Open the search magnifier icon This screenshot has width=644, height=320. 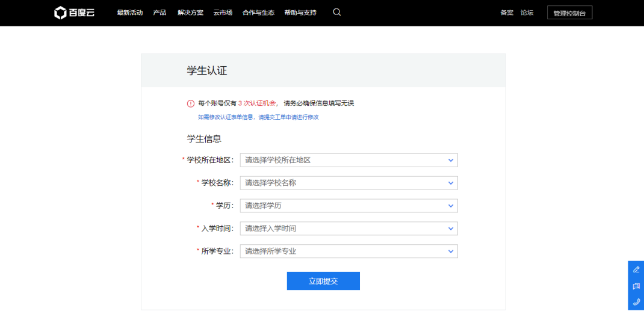point(337,12)
